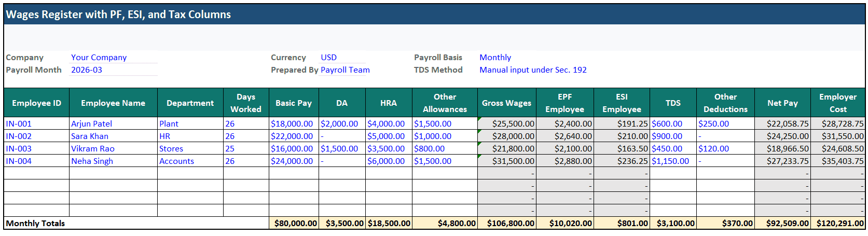868x236 pixels.
Task: Click the 'EPF Employee' column header
Action: [x=564, y=103]
